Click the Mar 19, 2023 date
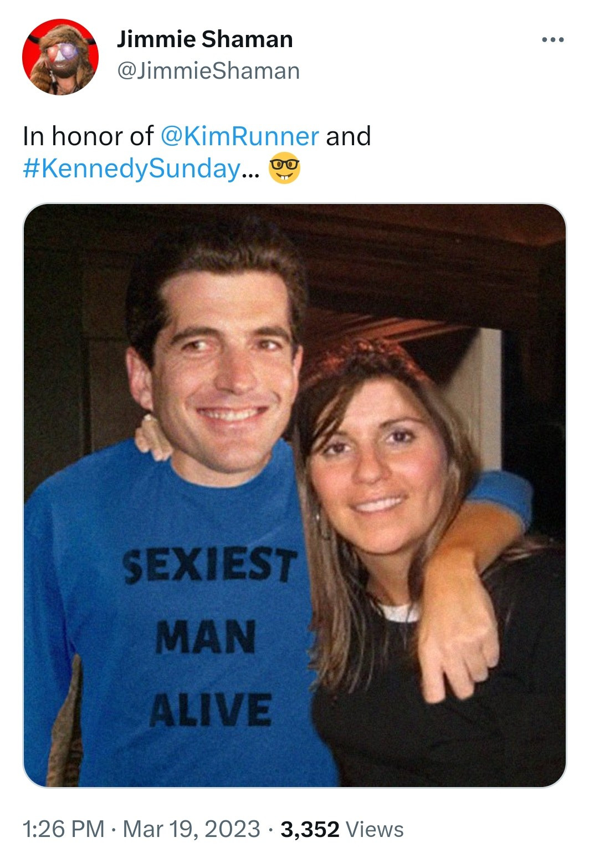Screen dimensions: 594x868 [191, 829]
